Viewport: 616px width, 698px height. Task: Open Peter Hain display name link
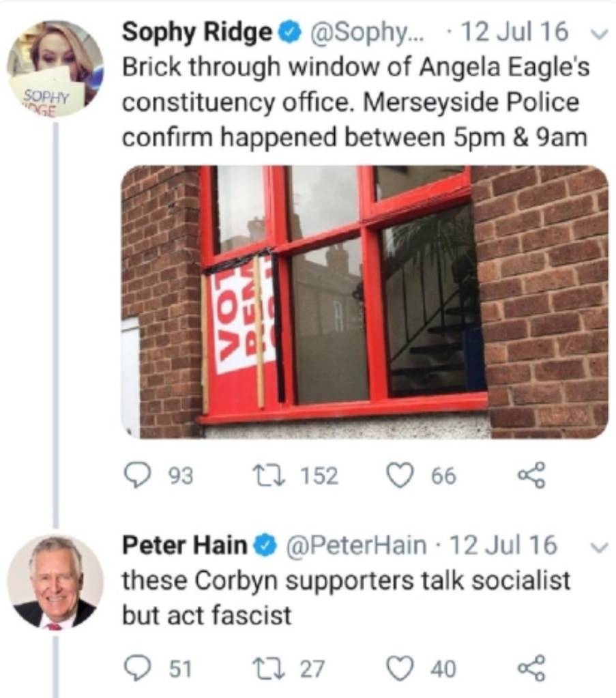point(184,545)
